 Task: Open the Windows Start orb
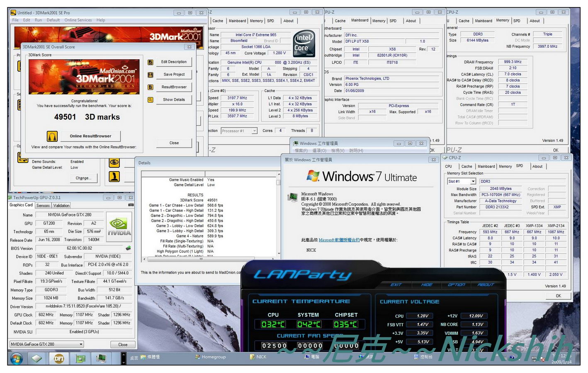tap(17, 358)
